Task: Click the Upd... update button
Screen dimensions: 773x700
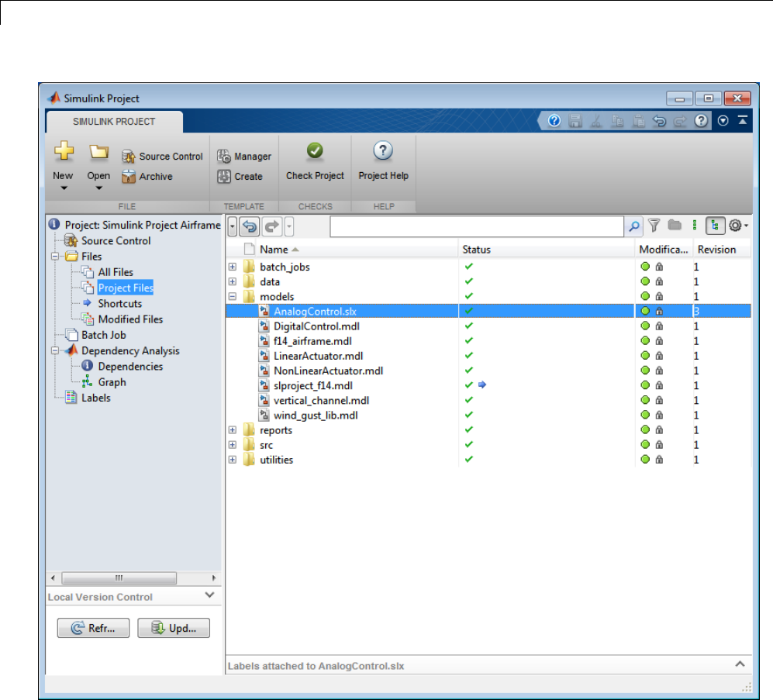Action: click(174, 628)
